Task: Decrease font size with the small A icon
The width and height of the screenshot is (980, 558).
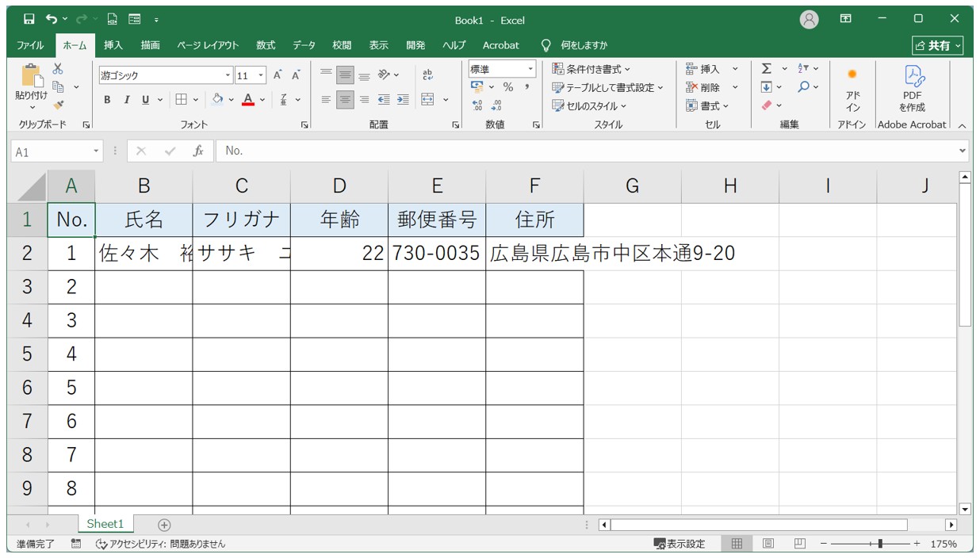Action: (296, 75)
